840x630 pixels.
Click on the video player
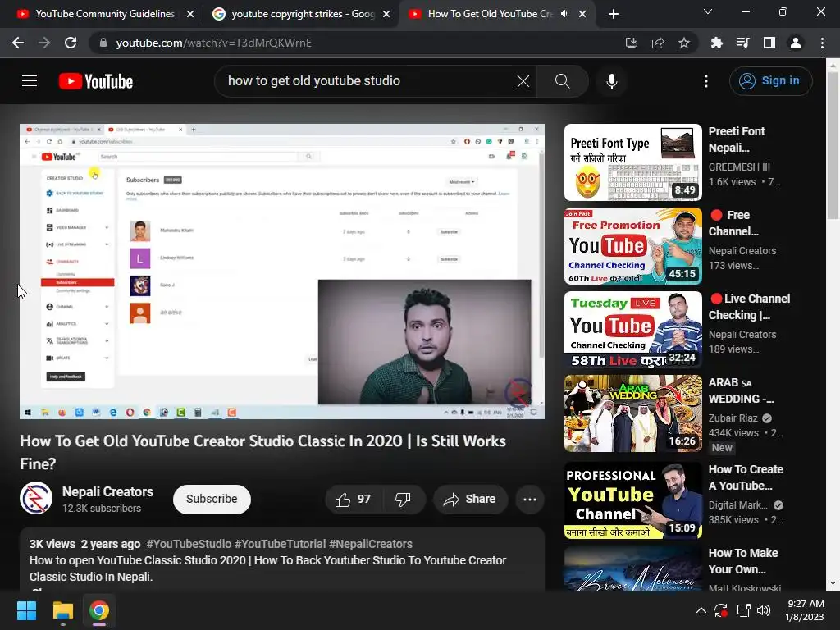(x=282, y=272)
